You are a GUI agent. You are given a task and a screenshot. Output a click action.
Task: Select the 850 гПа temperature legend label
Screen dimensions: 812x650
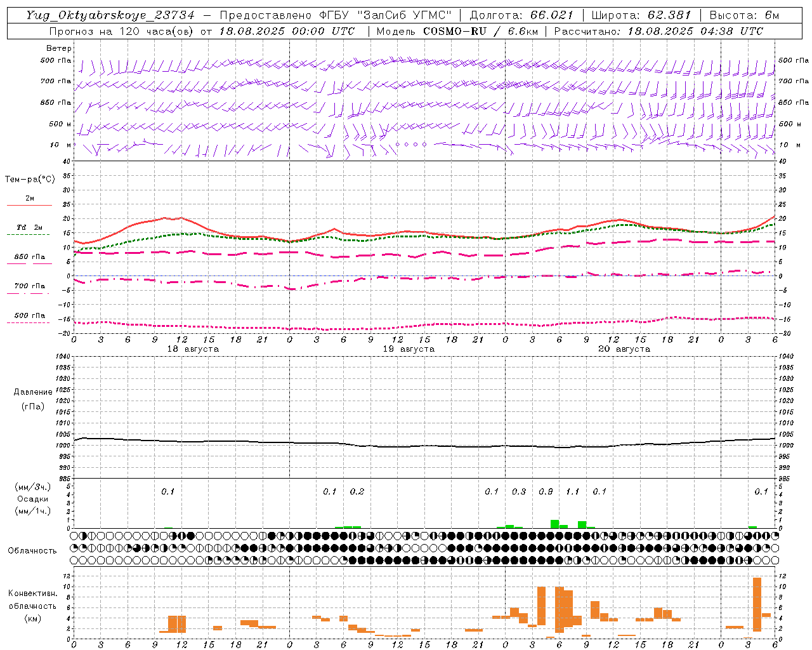click(30, 257)
